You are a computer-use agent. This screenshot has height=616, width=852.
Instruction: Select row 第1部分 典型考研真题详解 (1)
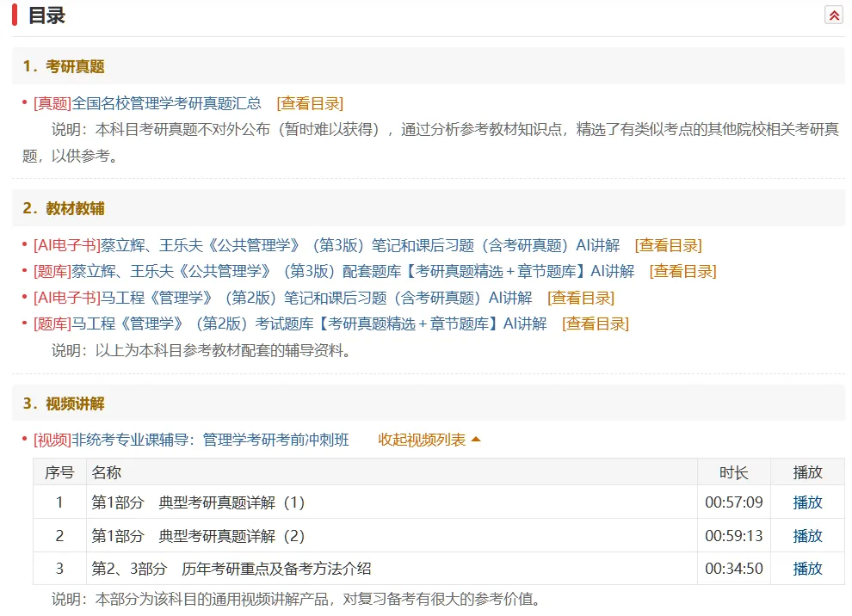[x=439, y=502]
